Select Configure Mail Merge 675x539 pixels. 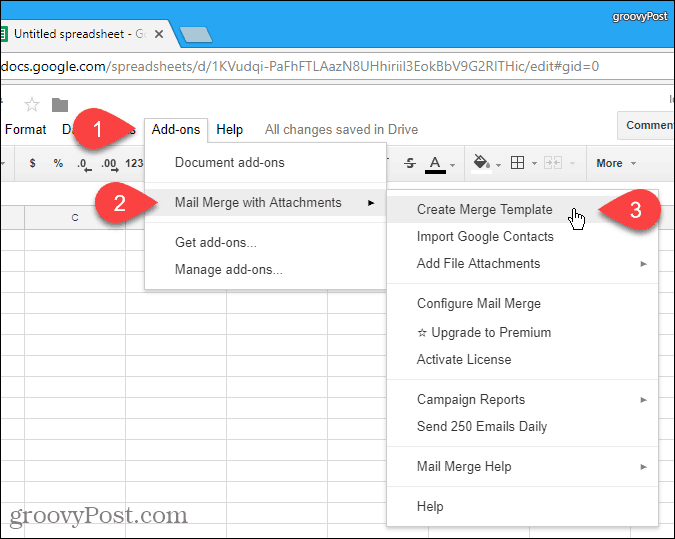523,304
